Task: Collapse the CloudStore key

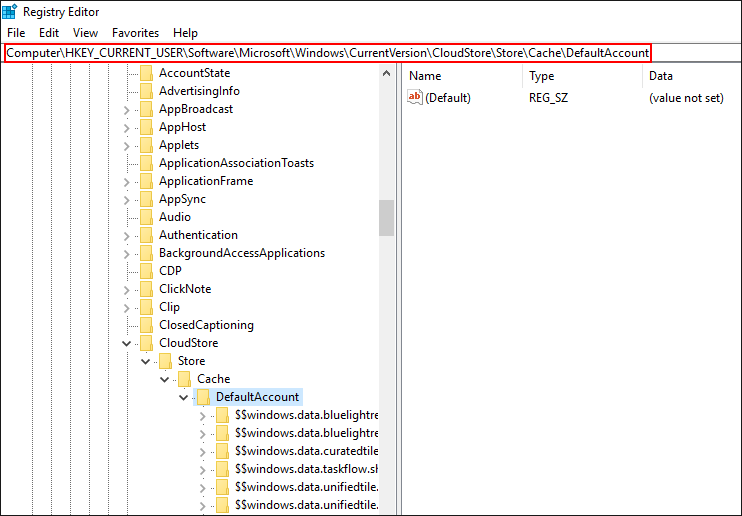Action: (126, 343)
